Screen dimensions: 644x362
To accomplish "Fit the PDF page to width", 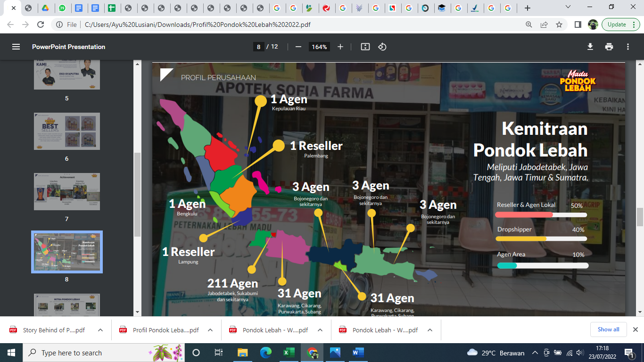I will [365, 47].
